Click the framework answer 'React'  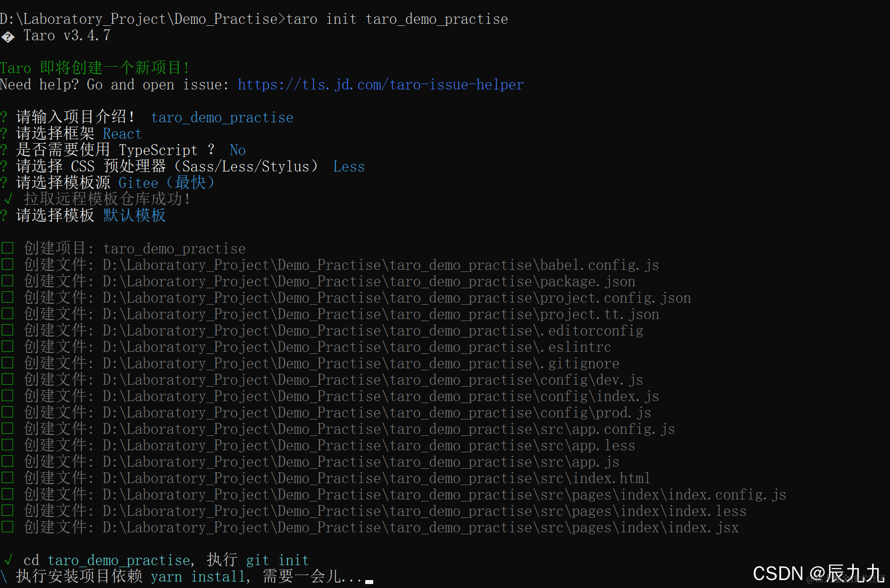pyautogui.click(x=122, y=134)
